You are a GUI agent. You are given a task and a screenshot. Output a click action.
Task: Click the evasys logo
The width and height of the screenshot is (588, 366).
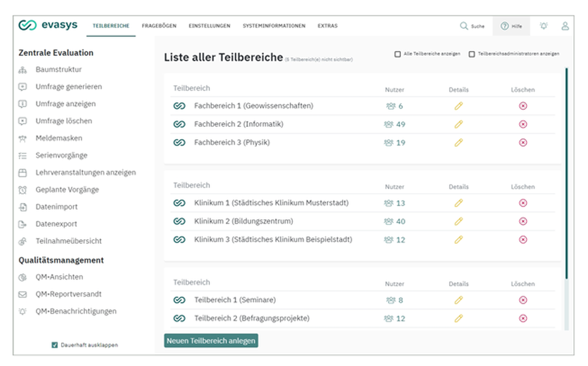tap(48, 25)
